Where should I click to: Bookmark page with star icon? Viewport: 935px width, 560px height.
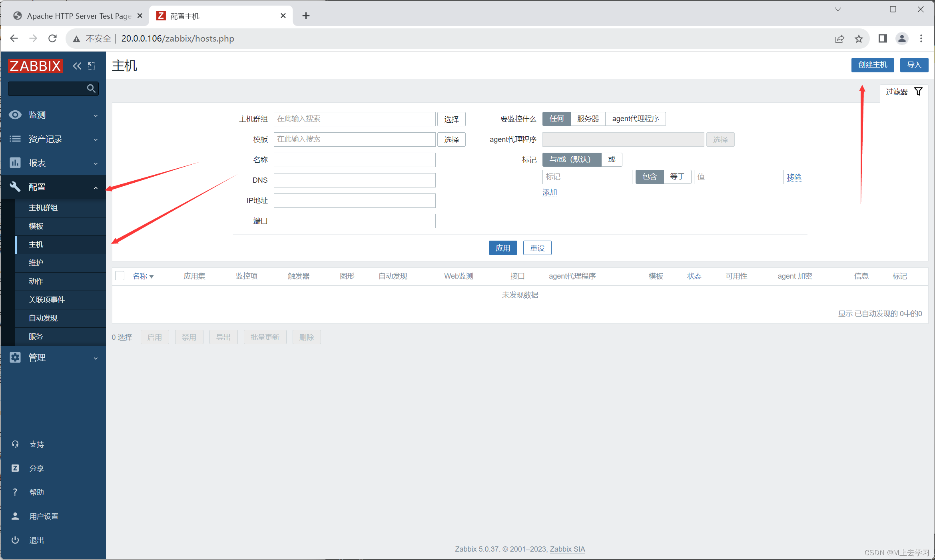coord(859,39)
